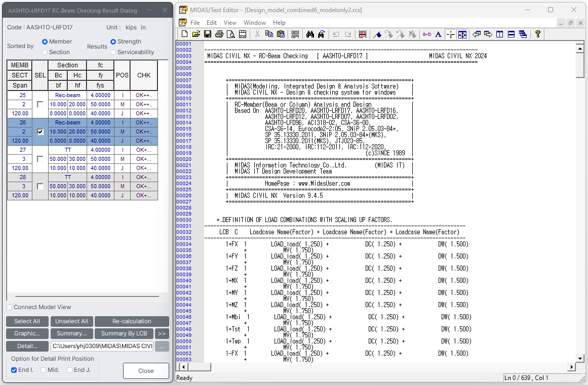Check the SEL box for member 28
The width and height of the screenshot is (588, 385).
click(x=40, y=187)
